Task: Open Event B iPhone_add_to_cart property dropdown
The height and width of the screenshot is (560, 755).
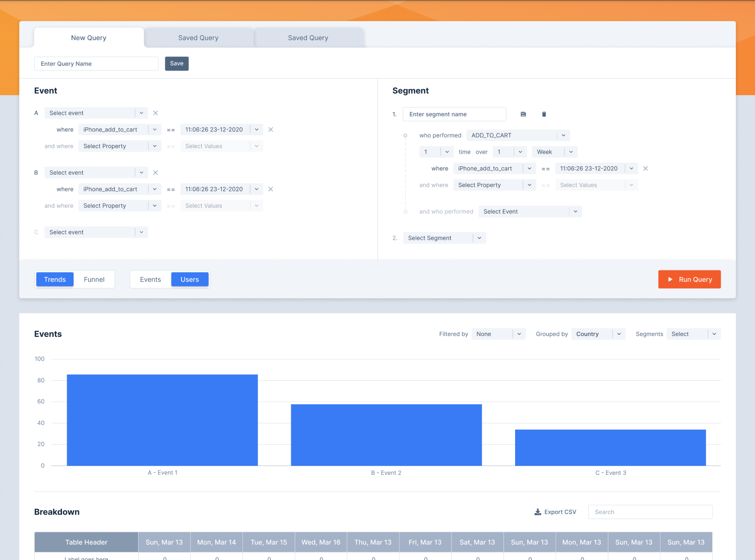Action: coord(120,189)
